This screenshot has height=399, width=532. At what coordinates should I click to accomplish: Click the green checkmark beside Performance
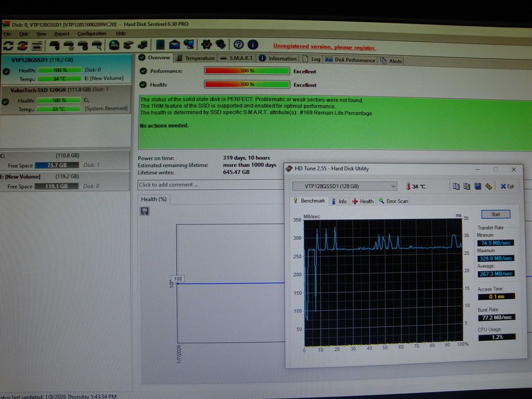pyautogui.click(x=143, y=71)
